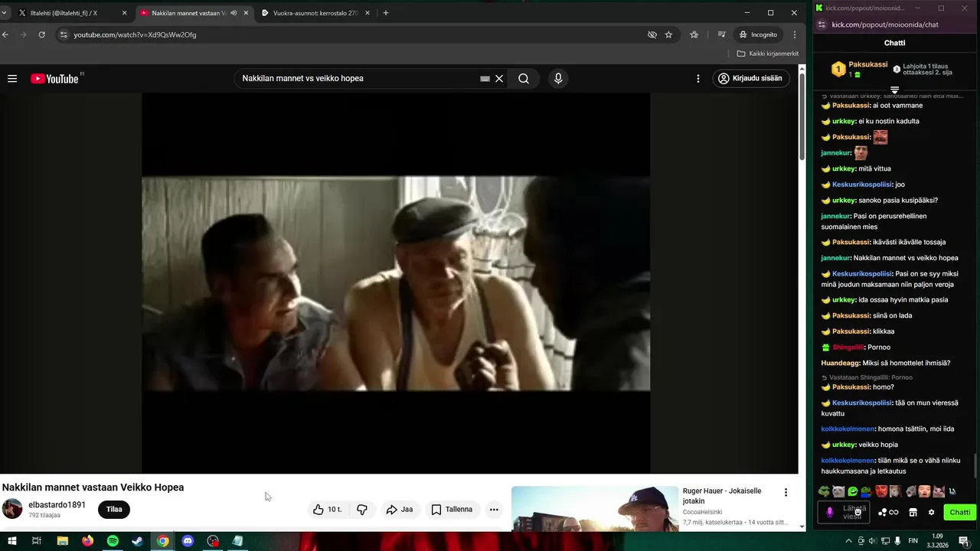Select Nakkilan mannet YouTube tab
Viewport: 980px width, 551px height.
tap(189, 13)
